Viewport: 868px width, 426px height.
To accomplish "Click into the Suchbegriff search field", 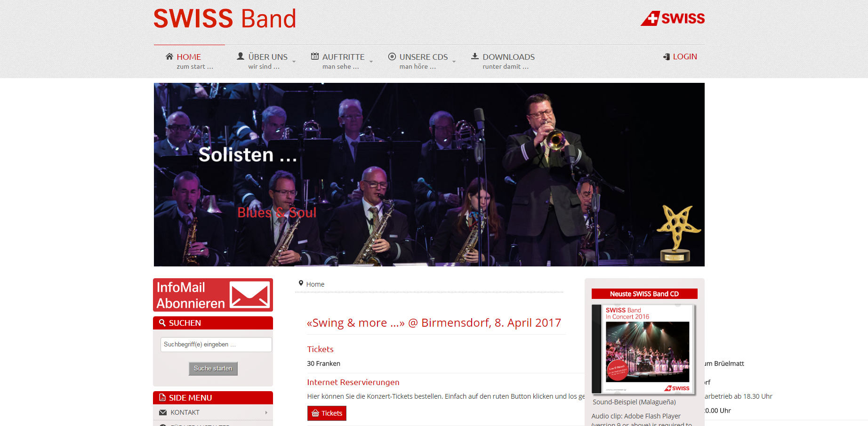I will click(x=216, y=345).
